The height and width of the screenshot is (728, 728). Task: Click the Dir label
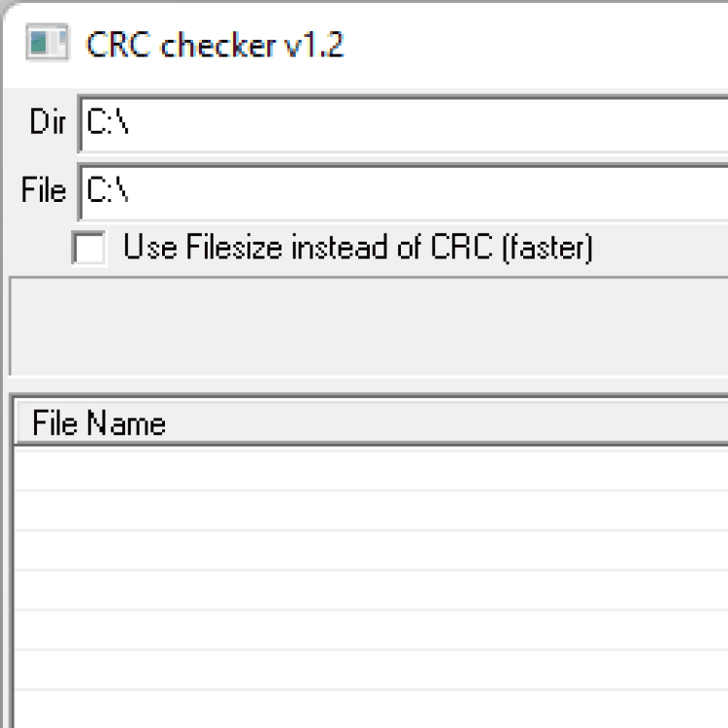(48, 123)
